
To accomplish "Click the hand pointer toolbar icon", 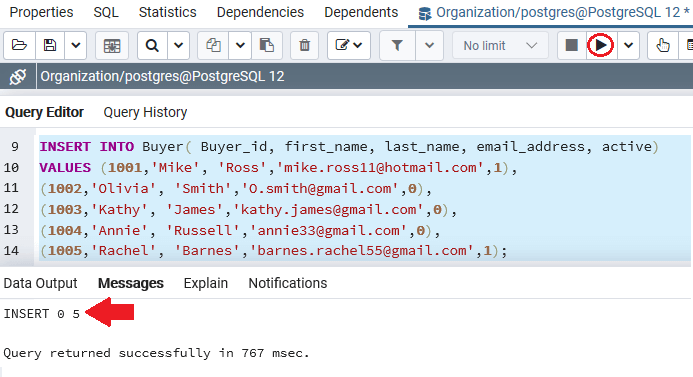I will (663, 45).
